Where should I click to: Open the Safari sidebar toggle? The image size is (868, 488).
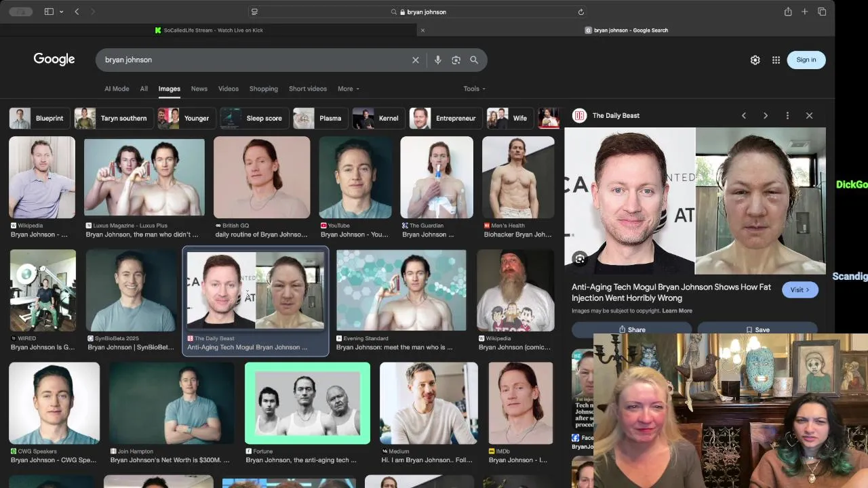[49, 12]
